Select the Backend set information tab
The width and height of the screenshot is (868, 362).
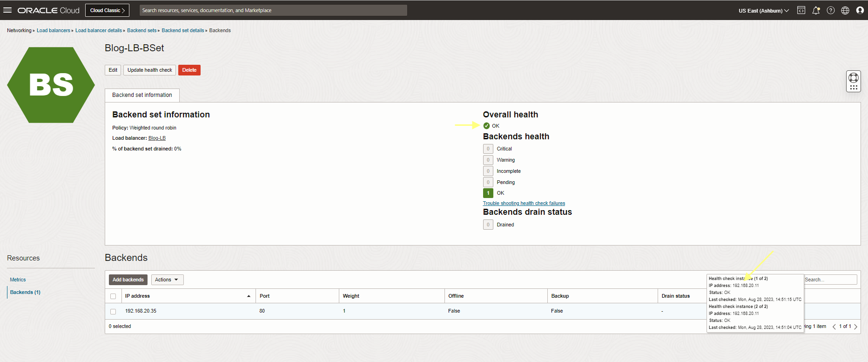coord(142,95)
